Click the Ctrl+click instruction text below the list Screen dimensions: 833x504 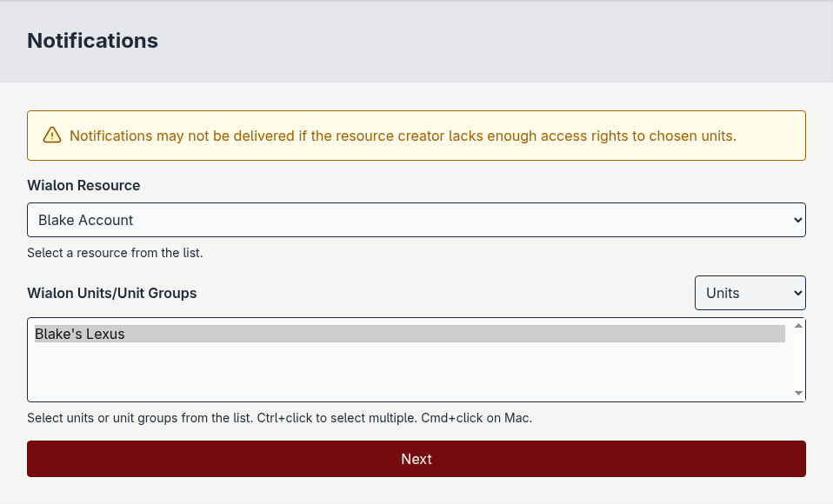coord(280,418)
